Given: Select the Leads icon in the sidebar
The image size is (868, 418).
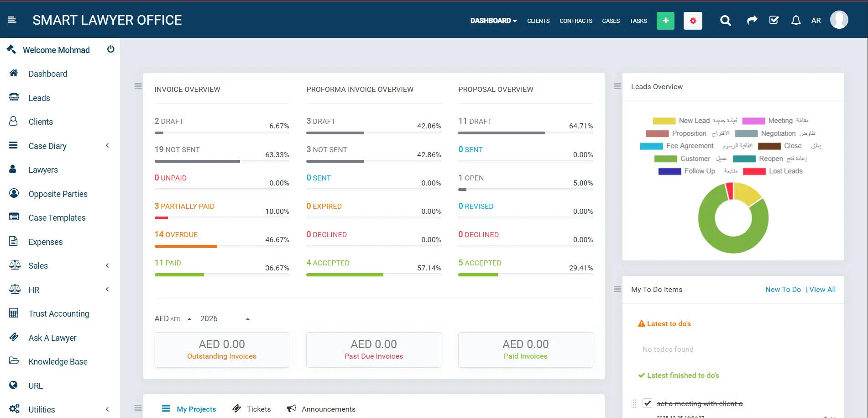Looking at the screenshot, I should [14, 97].
